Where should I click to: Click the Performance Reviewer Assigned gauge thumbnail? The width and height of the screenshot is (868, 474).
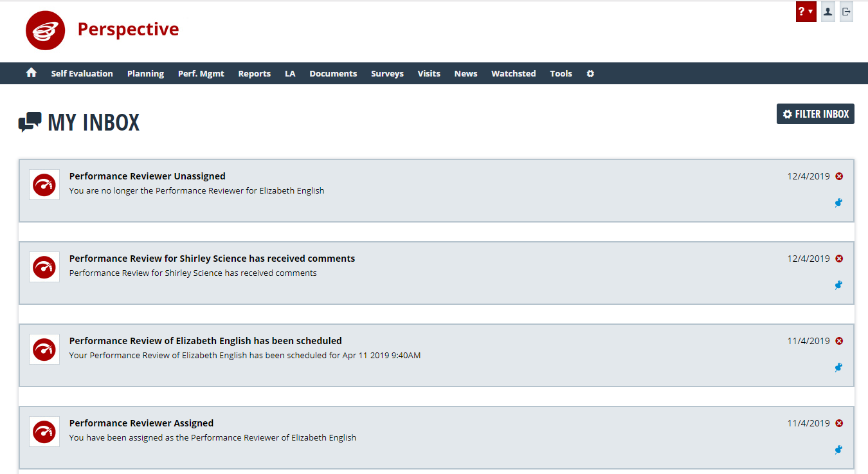click(44, 432)
